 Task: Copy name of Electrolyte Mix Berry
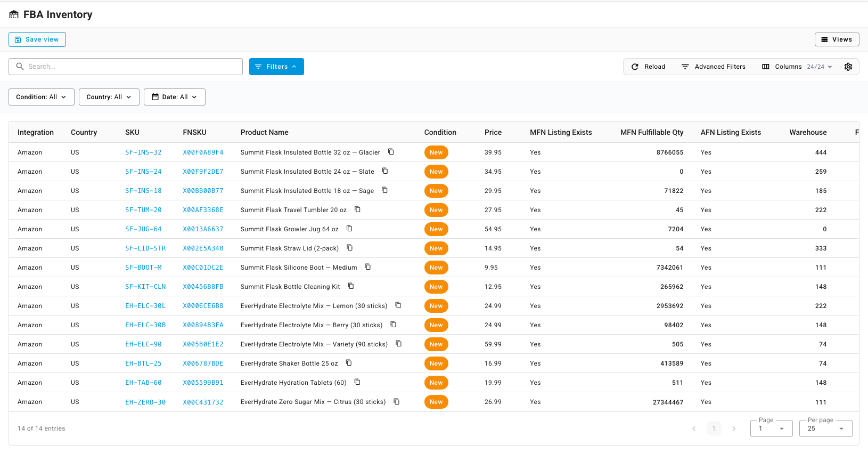(x=393, y=325)
